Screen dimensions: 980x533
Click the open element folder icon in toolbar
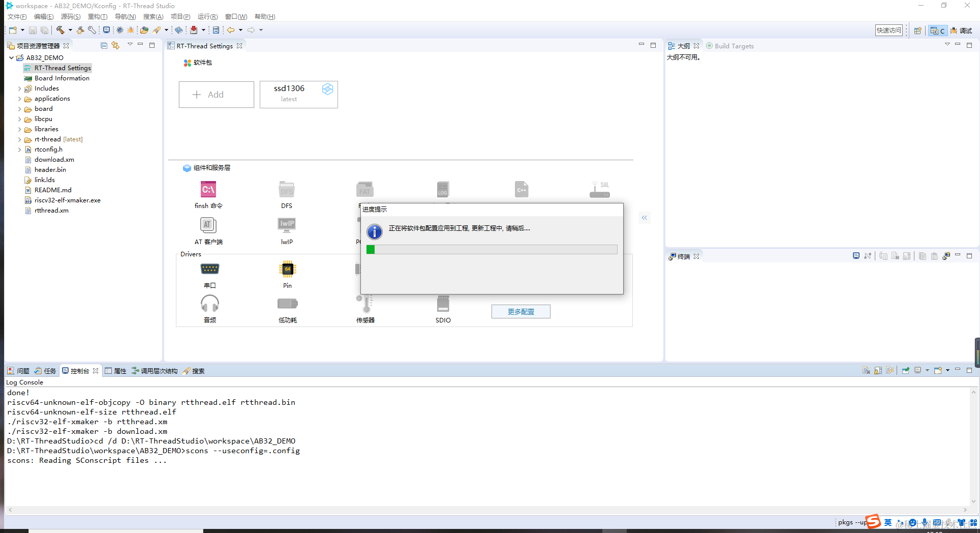(144, 30)
